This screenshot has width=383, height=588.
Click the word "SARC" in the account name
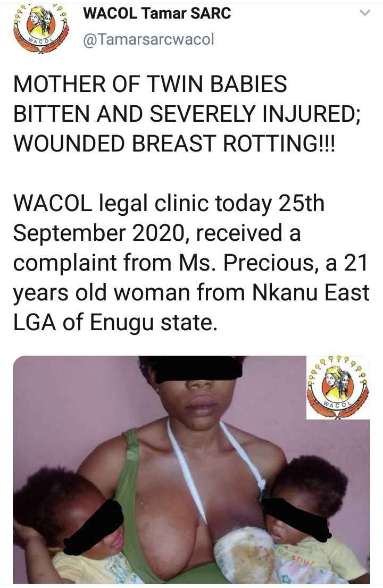[x=211, y=13]
